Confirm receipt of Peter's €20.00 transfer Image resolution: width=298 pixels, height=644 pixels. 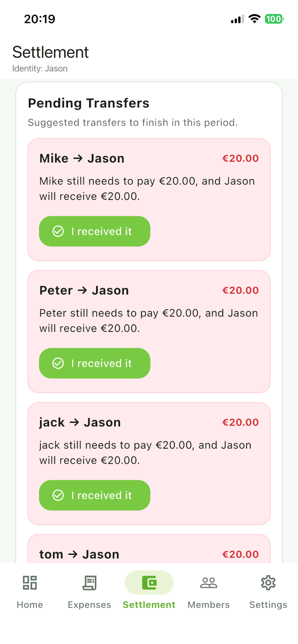[x=95, y=363]
